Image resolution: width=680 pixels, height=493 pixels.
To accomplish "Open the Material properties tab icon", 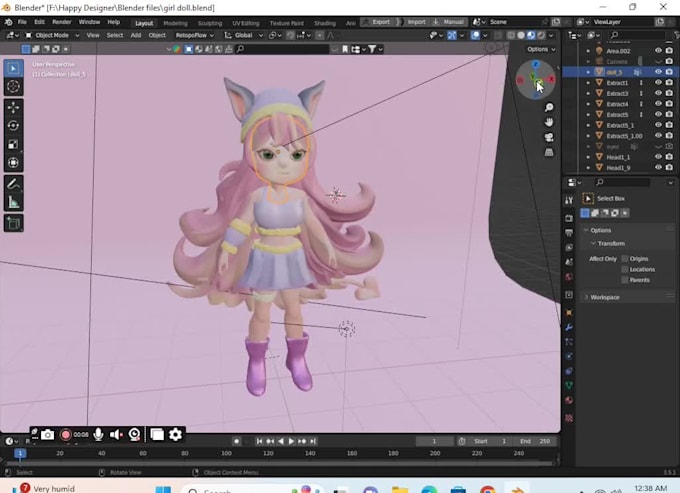I will click(569, 400).
